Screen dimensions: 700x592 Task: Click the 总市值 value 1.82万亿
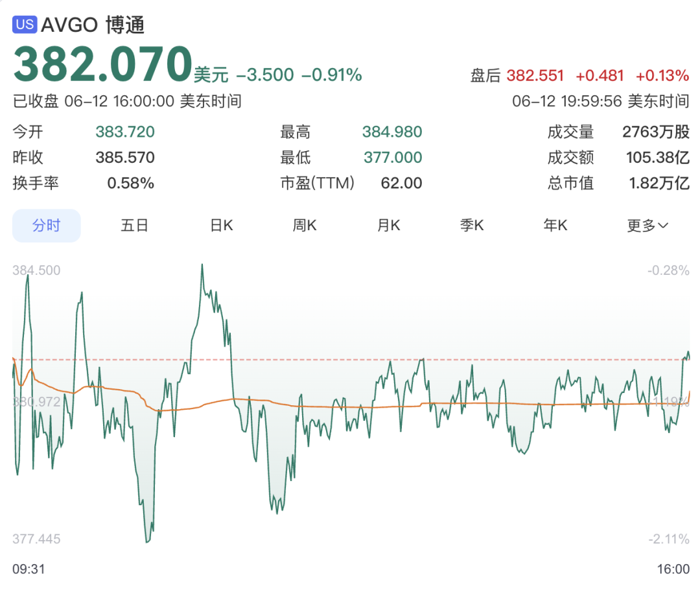pos(659,183)
